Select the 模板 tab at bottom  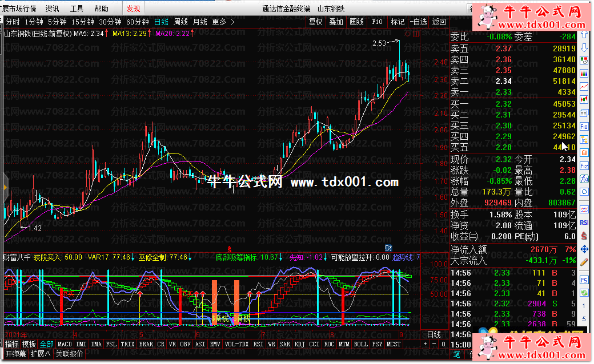coord(29,344)
